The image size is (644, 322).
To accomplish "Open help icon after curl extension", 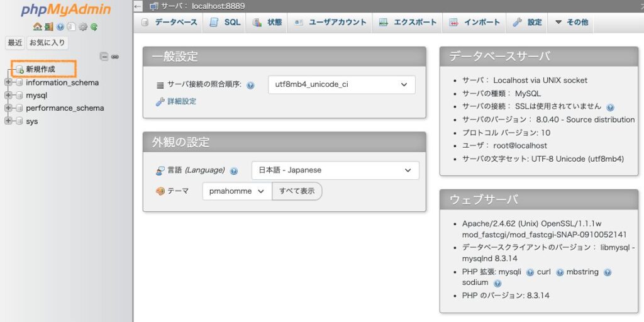I will pos(560,272).
